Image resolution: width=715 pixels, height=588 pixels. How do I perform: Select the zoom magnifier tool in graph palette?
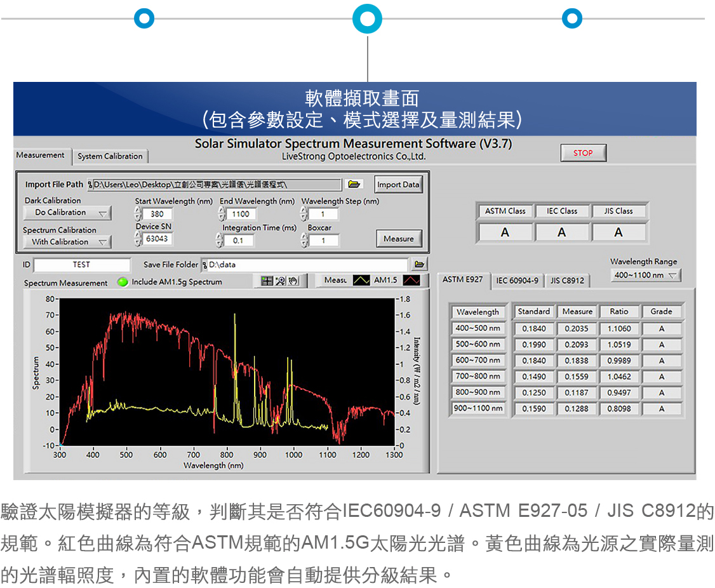(281, 281)
